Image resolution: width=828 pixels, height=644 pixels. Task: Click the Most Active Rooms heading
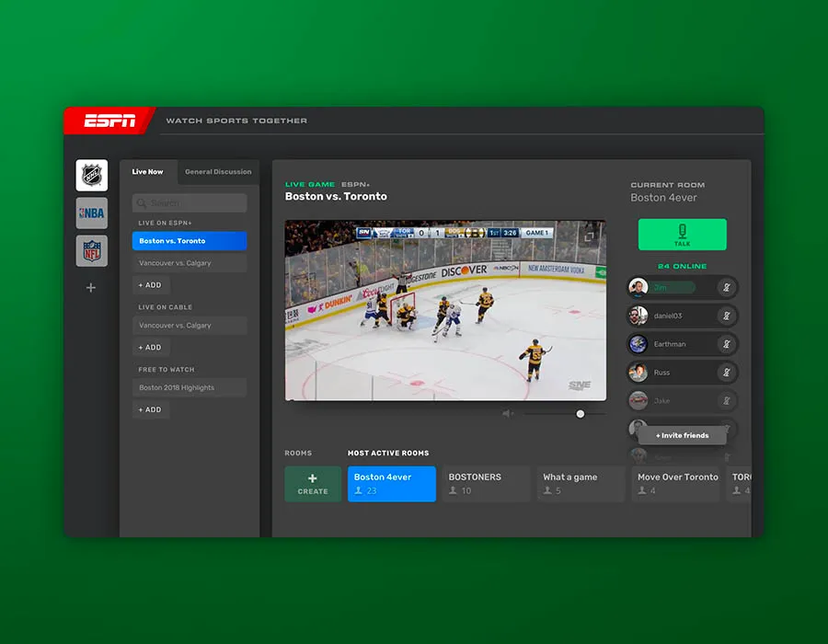tap(388, 453)
